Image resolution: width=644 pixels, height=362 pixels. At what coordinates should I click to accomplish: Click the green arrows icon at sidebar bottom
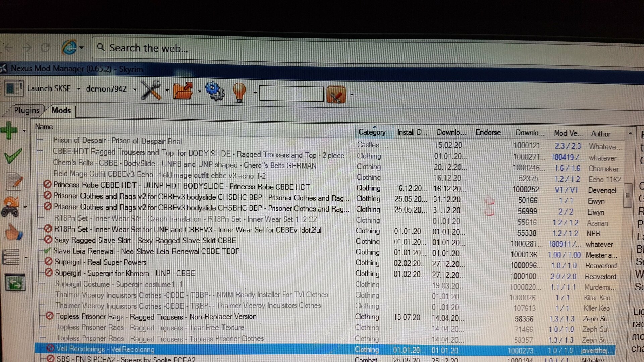(15, 282)
